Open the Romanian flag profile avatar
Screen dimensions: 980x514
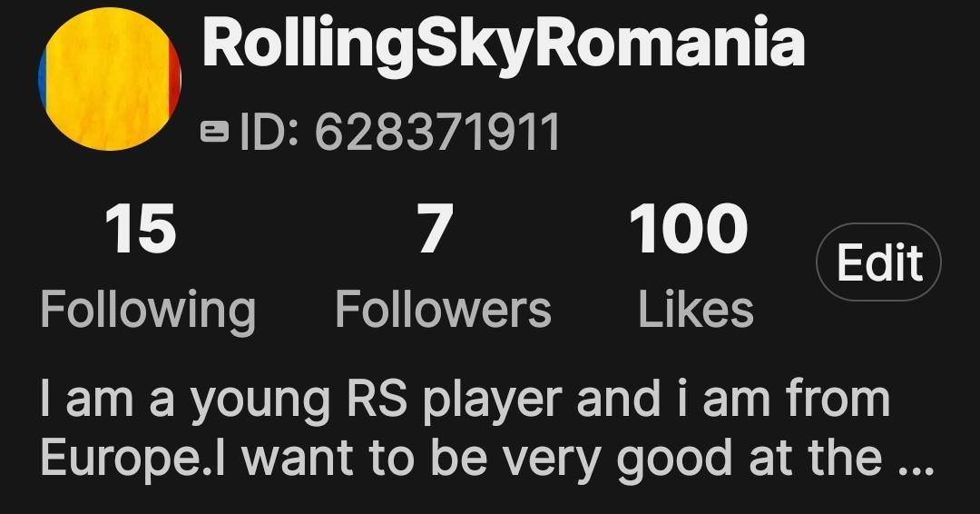110,79
